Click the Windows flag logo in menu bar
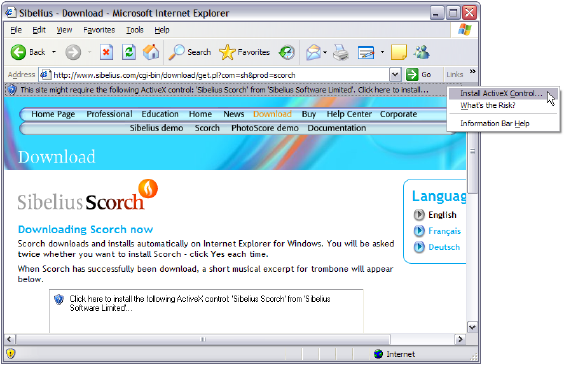This screenshot has width=564, height=365. click(x=464, y=30)
